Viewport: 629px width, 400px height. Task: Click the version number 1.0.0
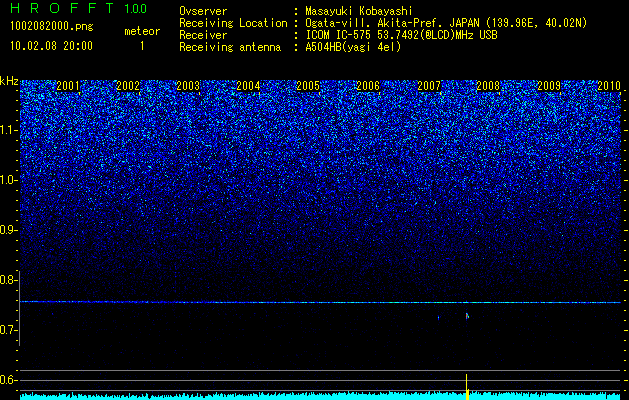click(x=135, y=9)
